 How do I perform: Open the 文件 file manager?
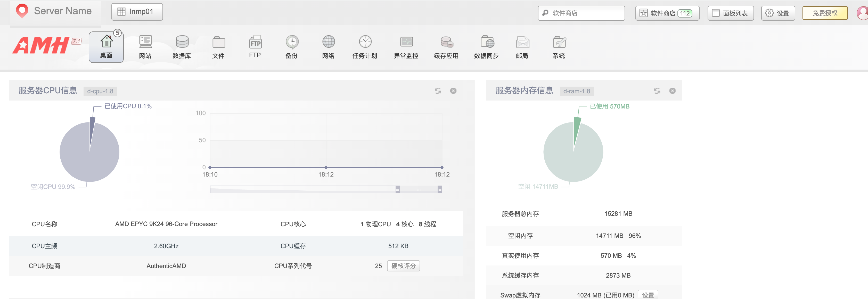tap(219, 47)
